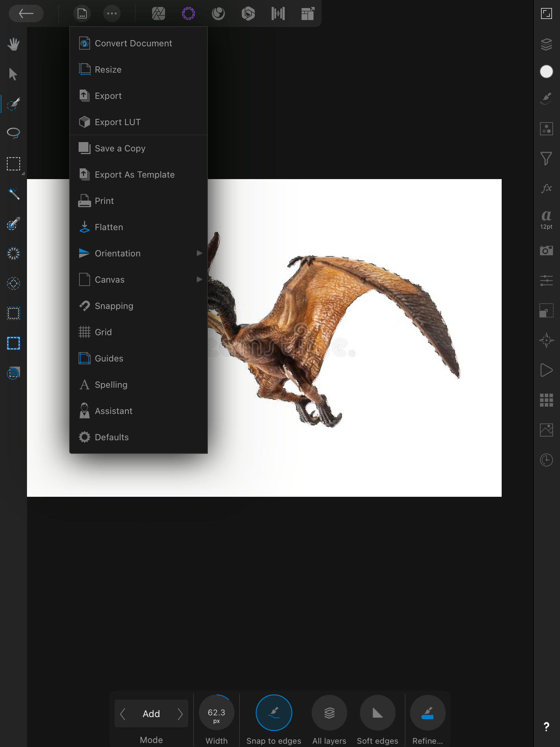Open Guides settings

click(x=139, y=359)
